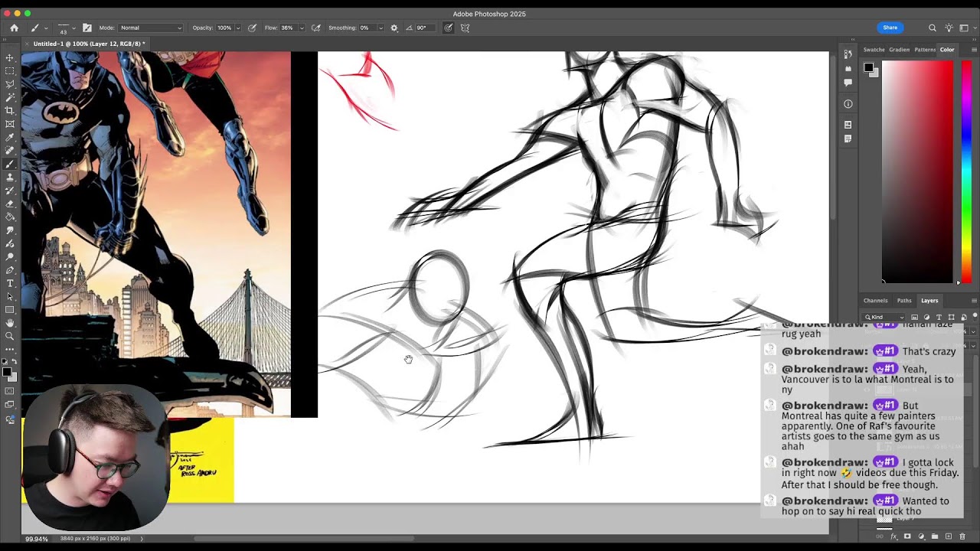Click the search magnifier icon top right
Image resolution: width=980 pixels, height=551 pixels.
(933, 28)
